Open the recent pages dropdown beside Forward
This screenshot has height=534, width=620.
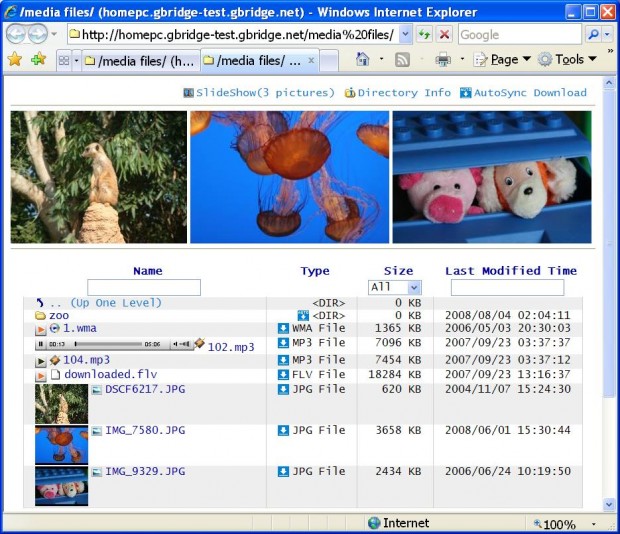coord(54,34)
